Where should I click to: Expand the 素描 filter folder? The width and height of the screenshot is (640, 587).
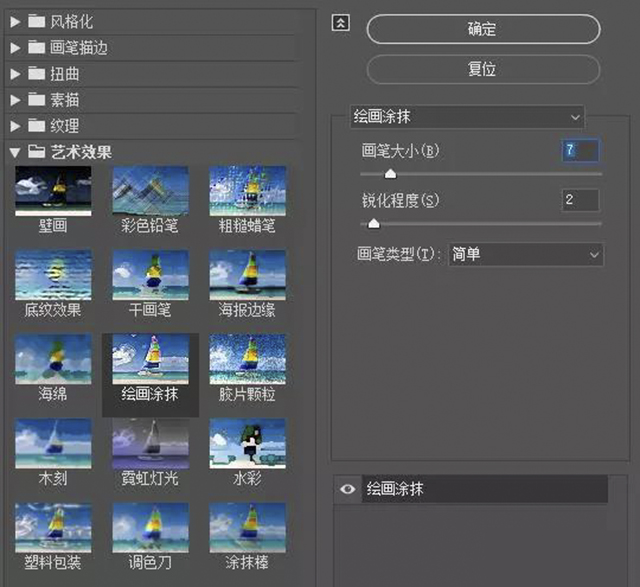[x=15, y=100]
